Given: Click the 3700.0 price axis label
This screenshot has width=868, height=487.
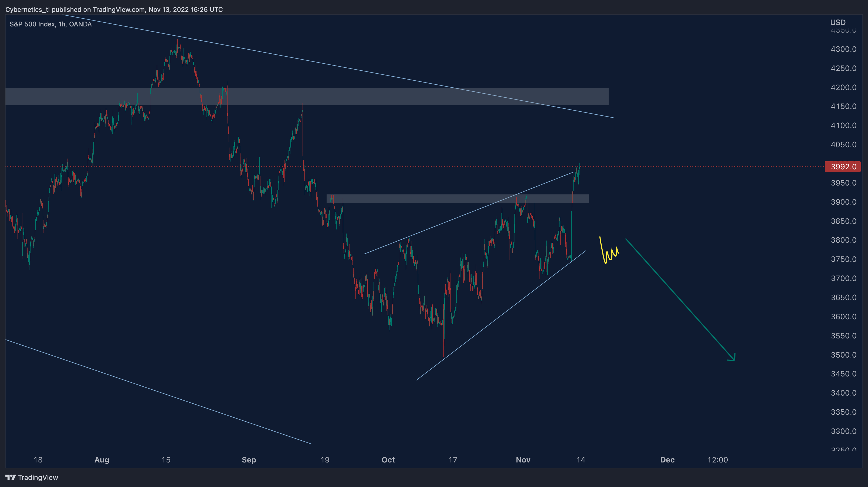Looking at the screenshot, I should point(843,278).
